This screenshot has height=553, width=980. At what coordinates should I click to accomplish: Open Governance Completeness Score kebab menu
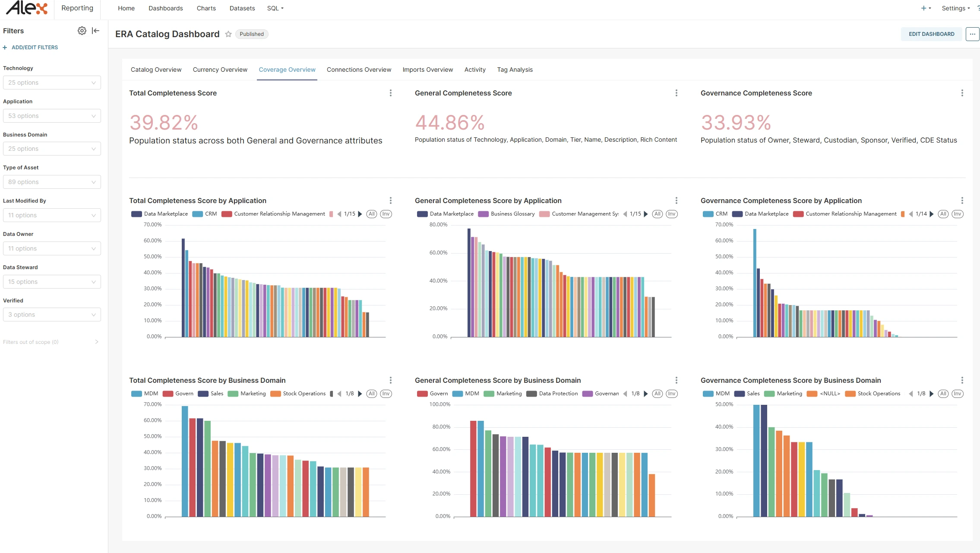pos(962,93)
